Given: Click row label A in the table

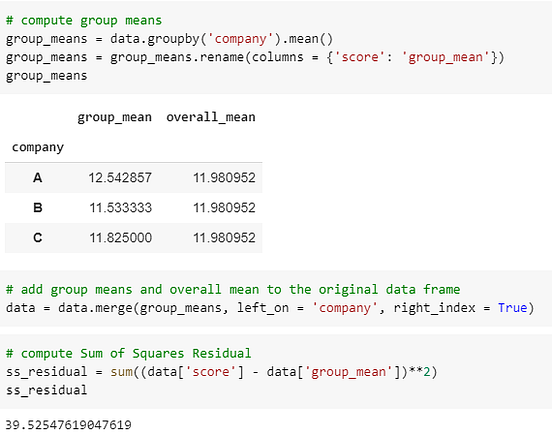Looking at the screenshot, I should (38, 177).
